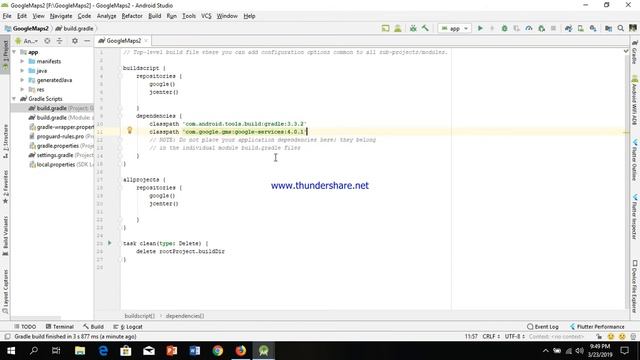This screenshot has width=640, height=360.
Task: Open the CRLF line separator selector
Action: pyautogui.click(x=491, y=337)
